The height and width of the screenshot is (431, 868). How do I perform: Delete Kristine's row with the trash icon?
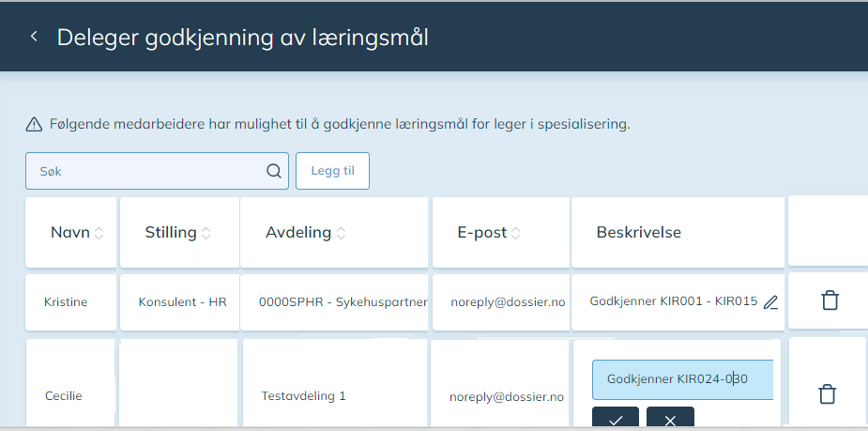pos(829,301)
